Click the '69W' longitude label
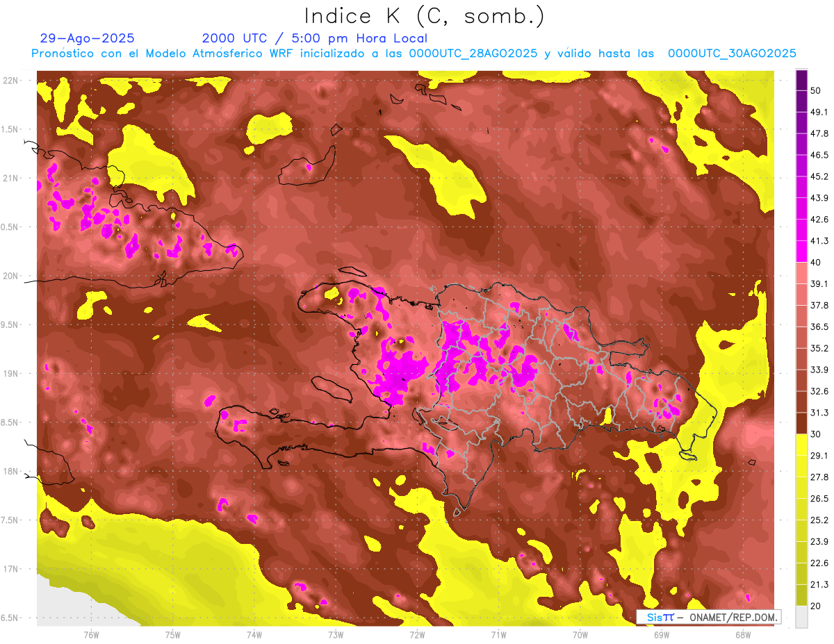The width and height of the screenshot is (834, 644). [662, 635]
